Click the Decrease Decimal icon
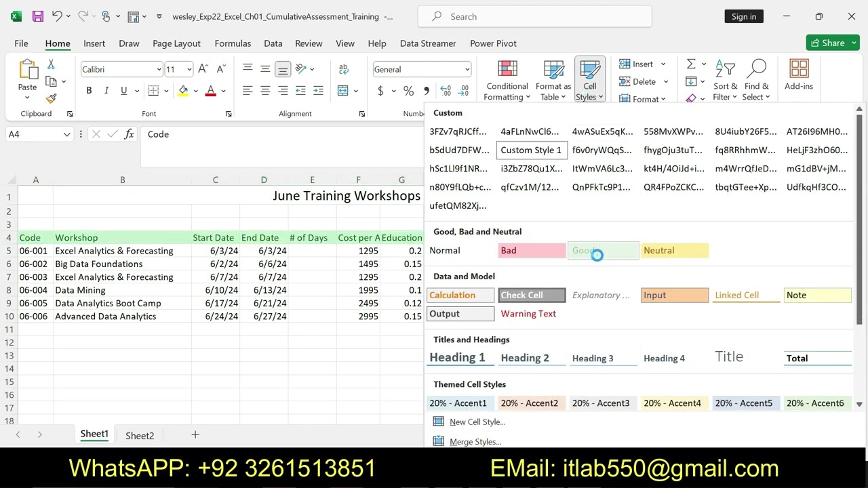The height and width of the screenshot is (488, 868). pyautogui.click(x=464, y=91)
